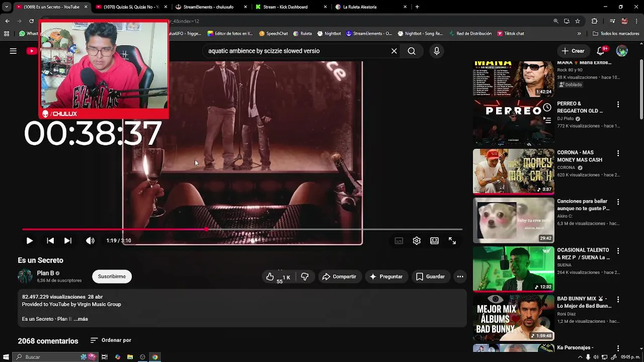Image resolution: width=644 pixels, height=362 pixels.
Task: Open the SpeechChat bookmark
Action: (273, 34)
